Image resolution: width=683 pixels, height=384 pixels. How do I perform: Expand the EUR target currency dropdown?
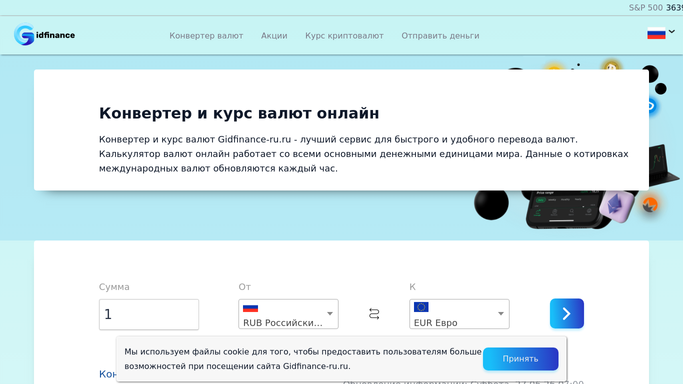459,314
